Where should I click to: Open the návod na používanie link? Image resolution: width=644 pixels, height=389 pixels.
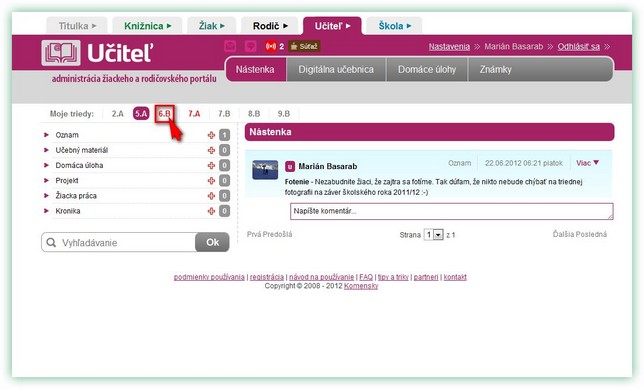coord(322,277)
